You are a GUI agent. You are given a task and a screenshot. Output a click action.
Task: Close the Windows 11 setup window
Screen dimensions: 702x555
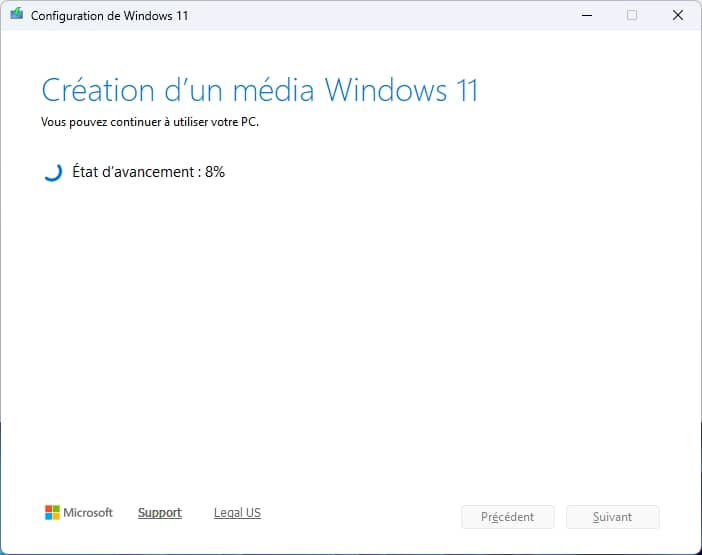pos(677,15)
